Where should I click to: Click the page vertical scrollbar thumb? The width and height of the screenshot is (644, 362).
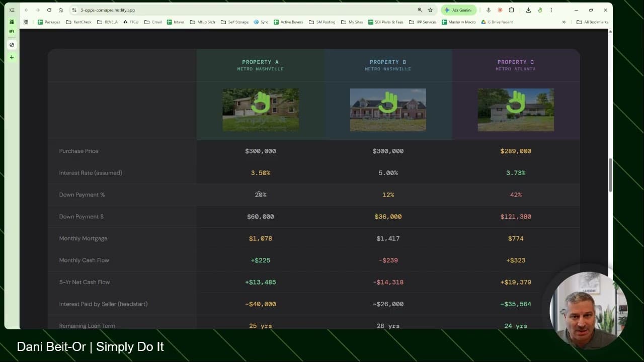click(610, 175)
